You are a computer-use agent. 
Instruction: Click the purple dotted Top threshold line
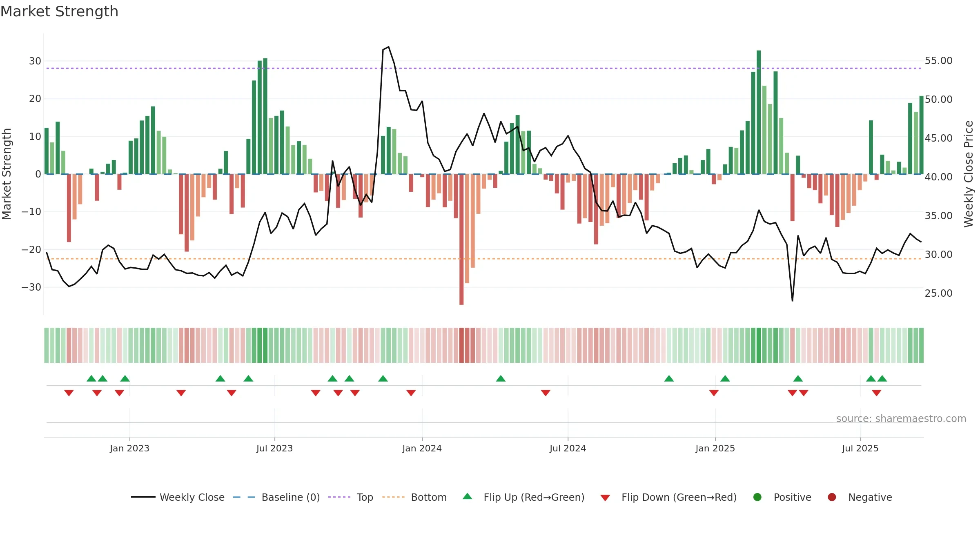[x=484, y=68]
